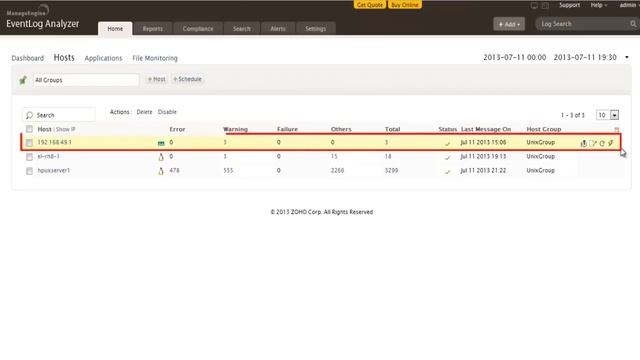640x360 pixels.
Task: Tick the select-all checkbox in Host header
Action: 29,129
